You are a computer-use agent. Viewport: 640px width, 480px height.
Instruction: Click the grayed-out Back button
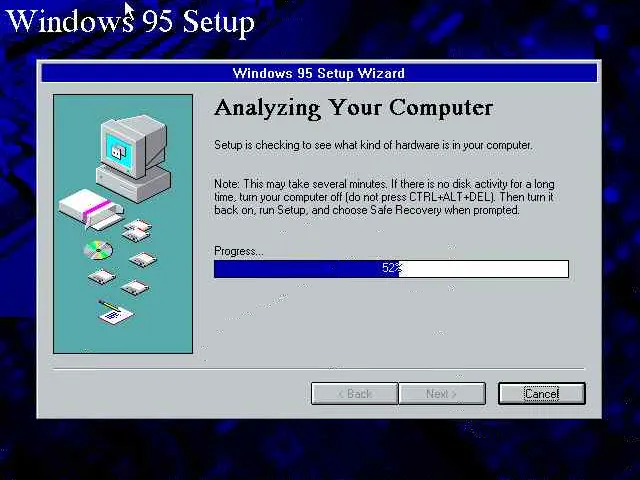tap(355, 393)
